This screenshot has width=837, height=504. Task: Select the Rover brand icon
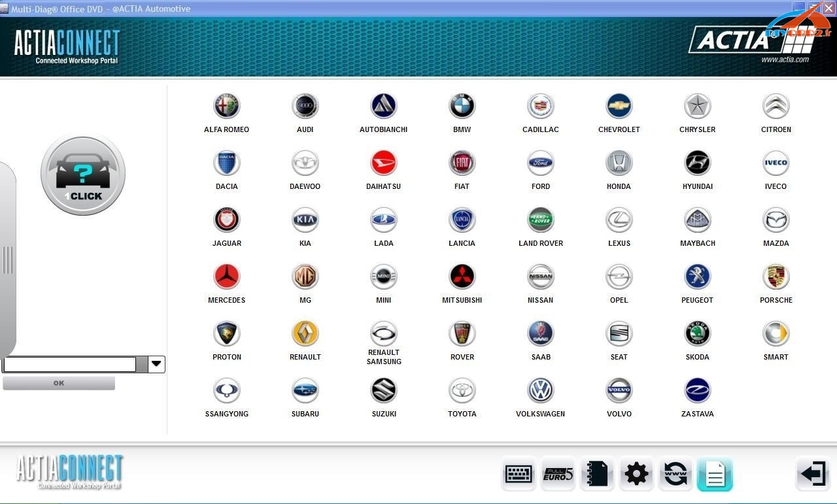(x=462, y=333)
